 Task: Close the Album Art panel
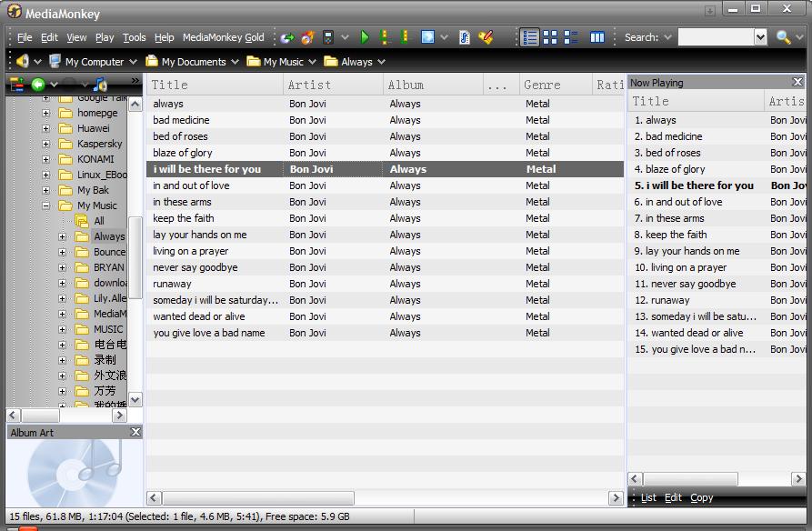pyautogui.click(x=135, y=432)
